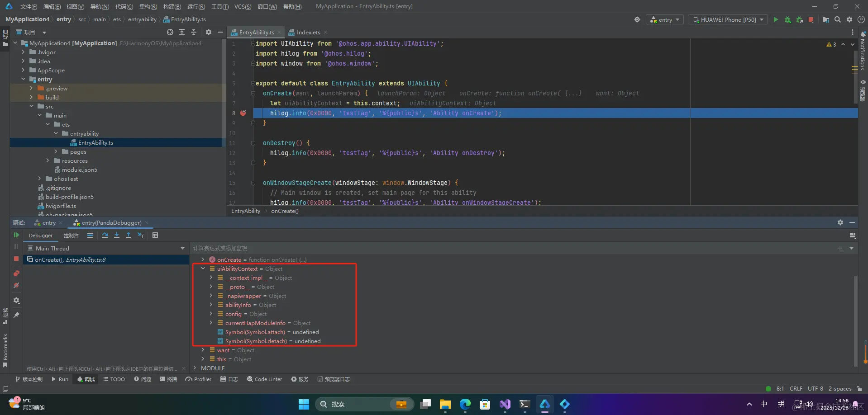
Task: Expand the abilityInfo object node
Action: 211,305
